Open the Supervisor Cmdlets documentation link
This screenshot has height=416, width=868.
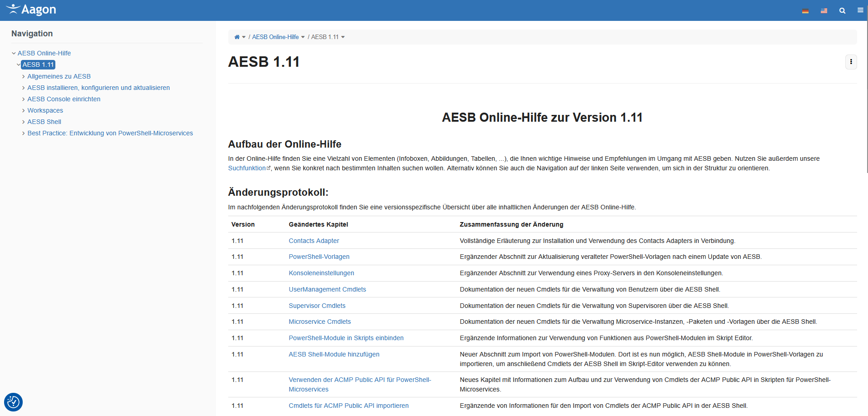[317, 306]
